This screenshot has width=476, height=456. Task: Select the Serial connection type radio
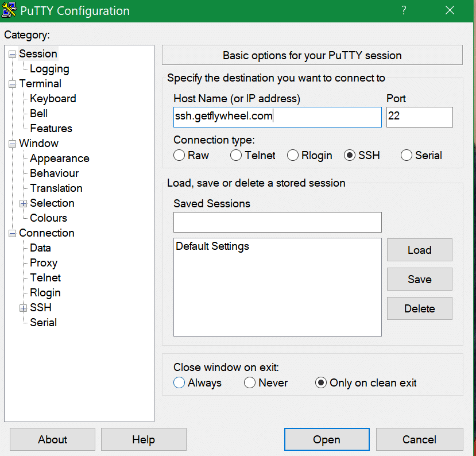tap(407, 155)
